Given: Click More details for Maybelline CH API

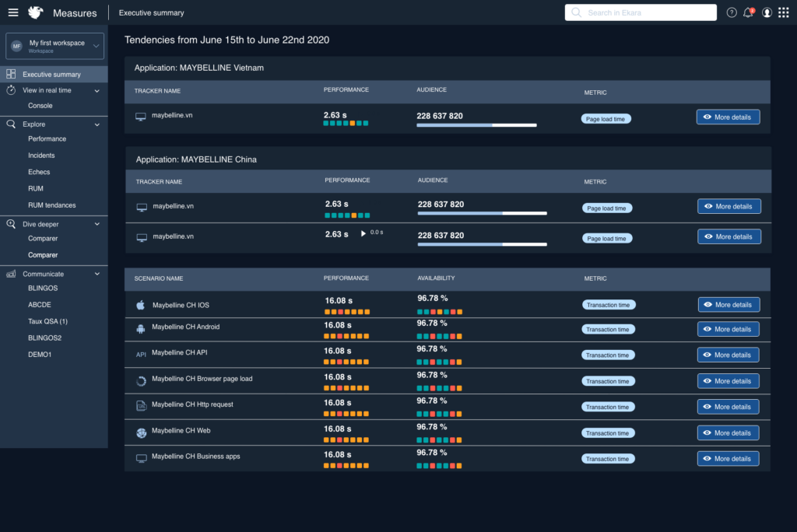Looking at the screenshot, I should [729, 355].
